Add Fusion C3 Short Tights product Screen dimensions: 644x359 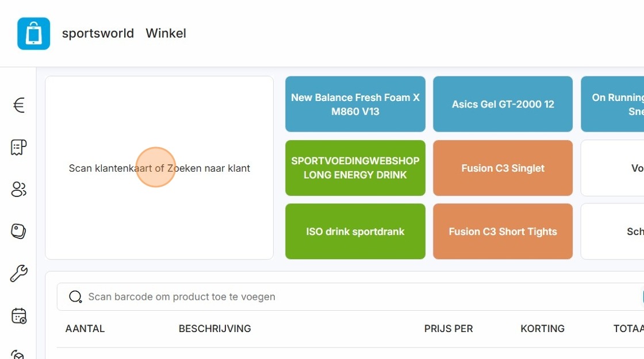pos(503,231)
